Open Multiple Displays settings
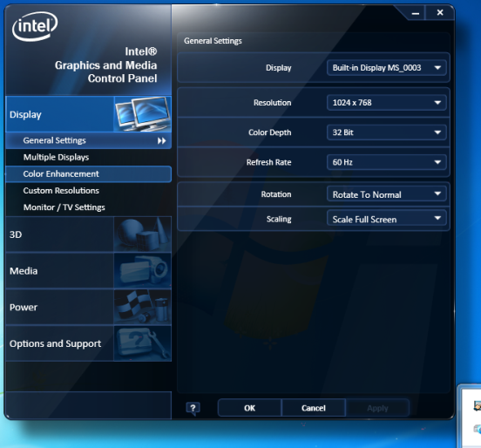This screenshot has height=448, width=481. point(88,157)
